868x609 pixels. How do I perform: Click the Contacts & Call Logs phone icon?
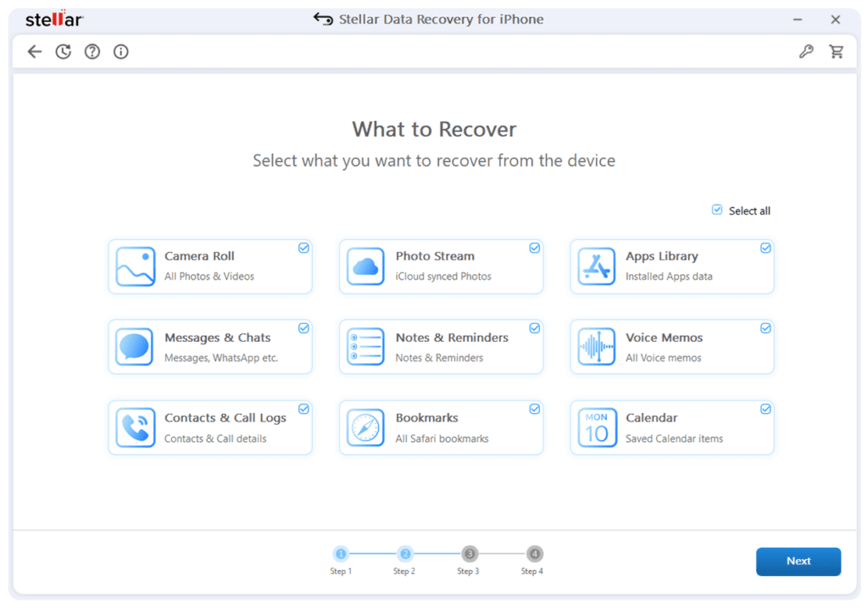135,427
